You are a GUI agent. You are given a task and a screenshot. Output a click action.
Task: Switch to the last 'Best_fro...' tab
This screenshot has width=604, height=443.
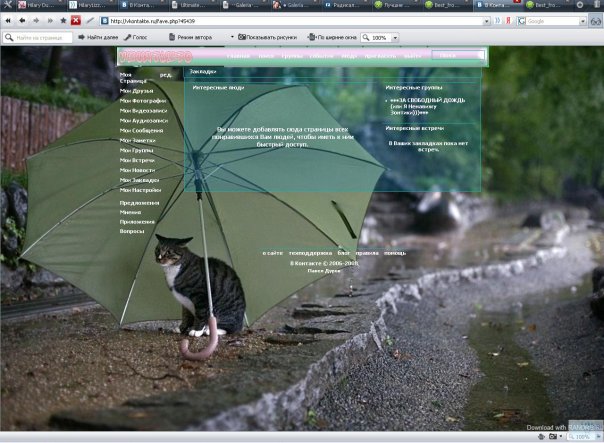(x=549, y=5)
